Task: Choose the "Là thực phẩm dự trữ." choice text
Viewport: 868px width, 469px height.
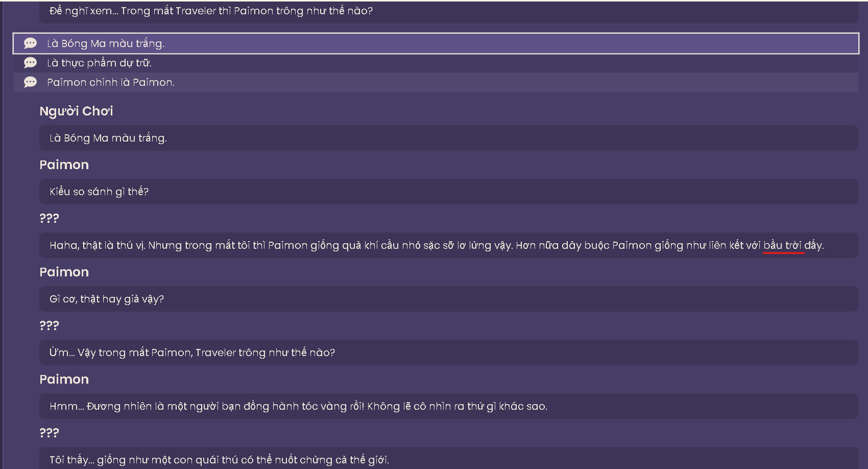Action: (x=99, y=63)
